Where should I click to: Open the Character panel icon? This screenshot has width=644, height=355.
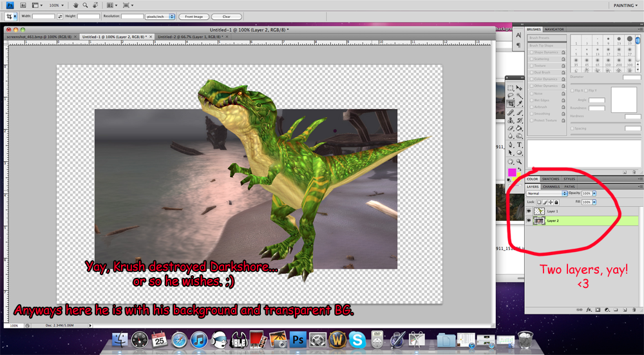click(518, 35)
